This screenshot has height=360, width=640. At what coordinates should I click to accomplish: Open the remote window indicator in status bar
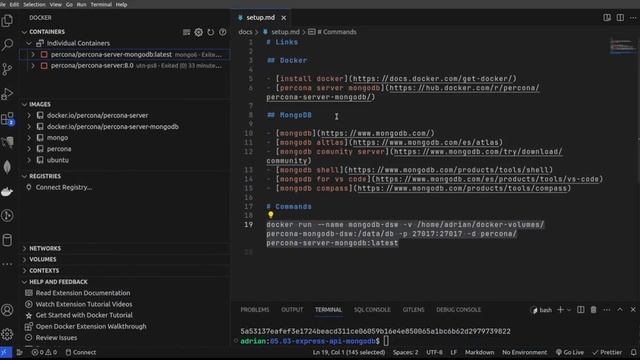coord(6,352)
